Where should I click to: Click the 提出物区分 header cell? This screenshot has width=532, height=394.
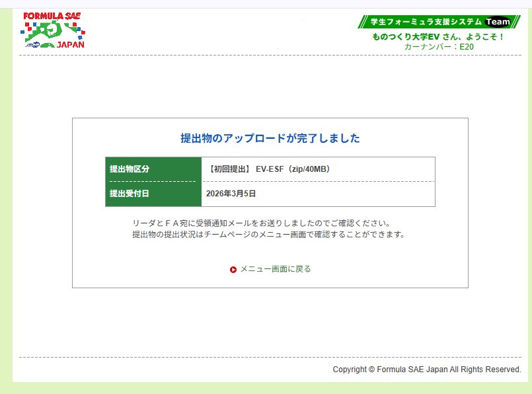pos(153,169)
